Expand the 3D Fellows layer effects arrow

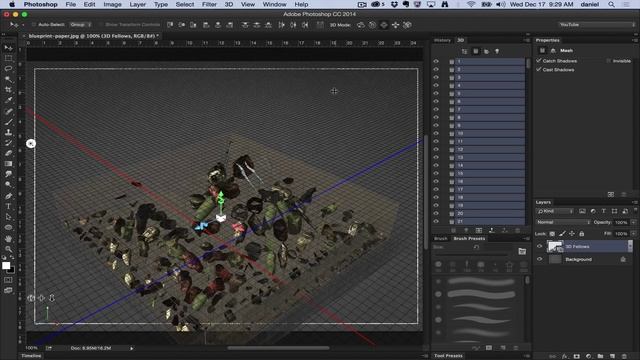coord(630,246)
